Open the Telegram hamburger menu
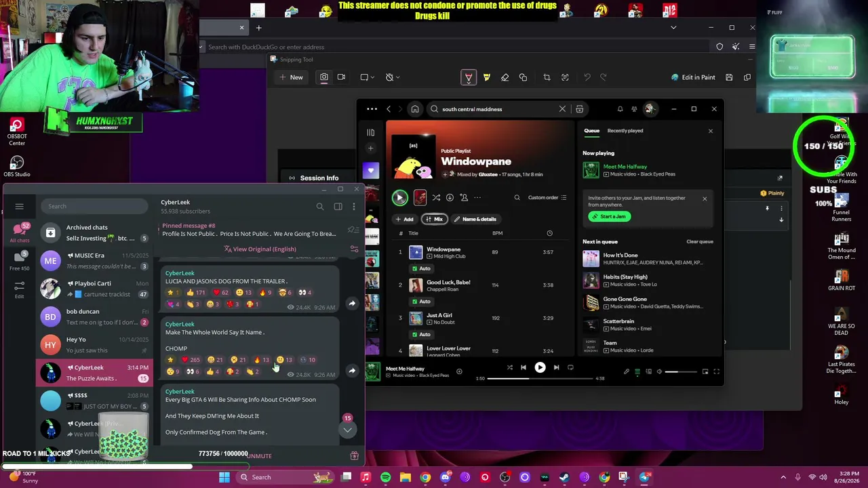The width and height of the screenshot is (868, 488). 19,206
